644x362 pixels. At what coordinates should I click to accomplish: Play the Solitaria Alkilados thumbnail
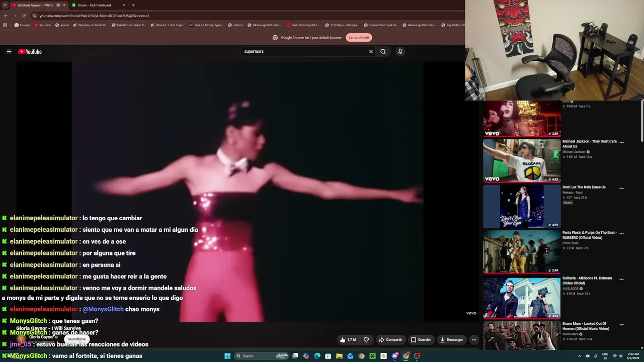(x=522, y=297)
